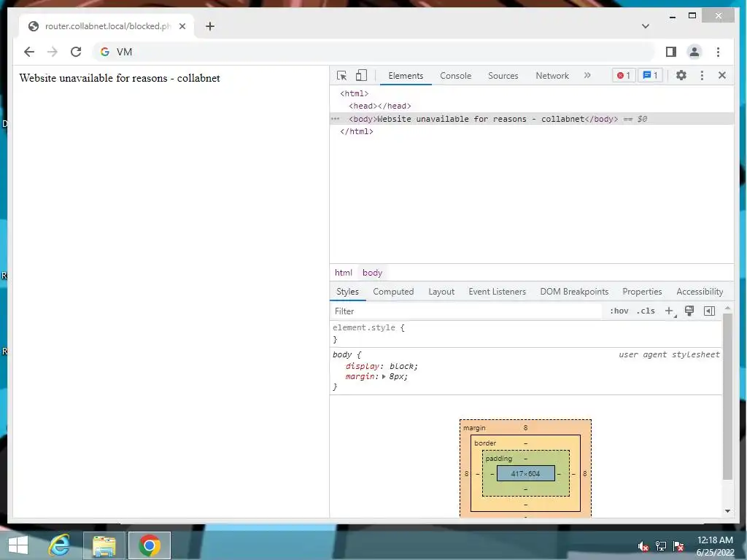
Task: Go back with the browser back arrow
Action: pyautogui.click(x=29, y=52)
